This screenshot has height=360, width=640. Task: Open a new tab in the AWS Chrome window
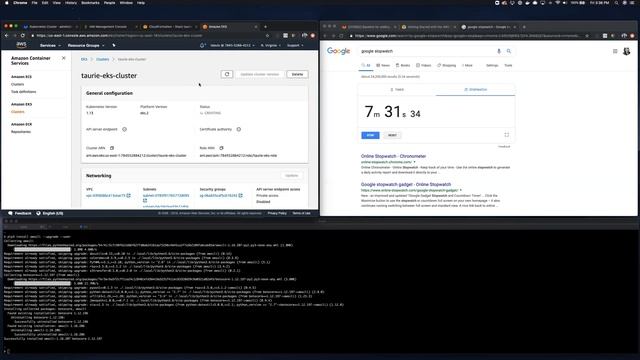tap(265, 27)
